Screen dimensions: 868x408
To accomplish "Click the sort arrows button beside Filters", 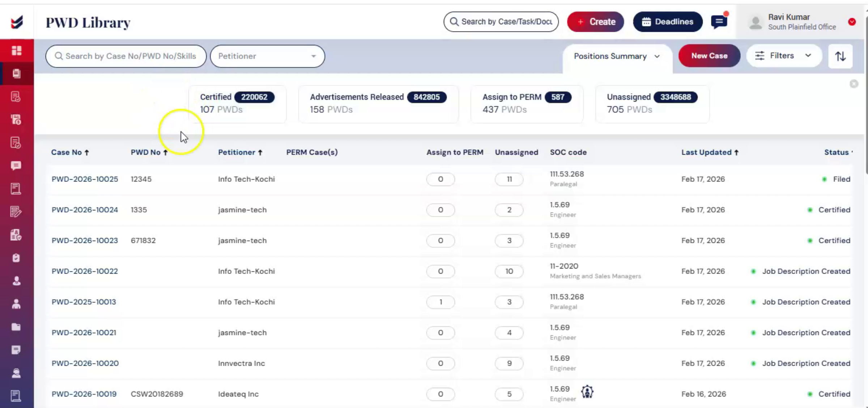I will 840,56.
